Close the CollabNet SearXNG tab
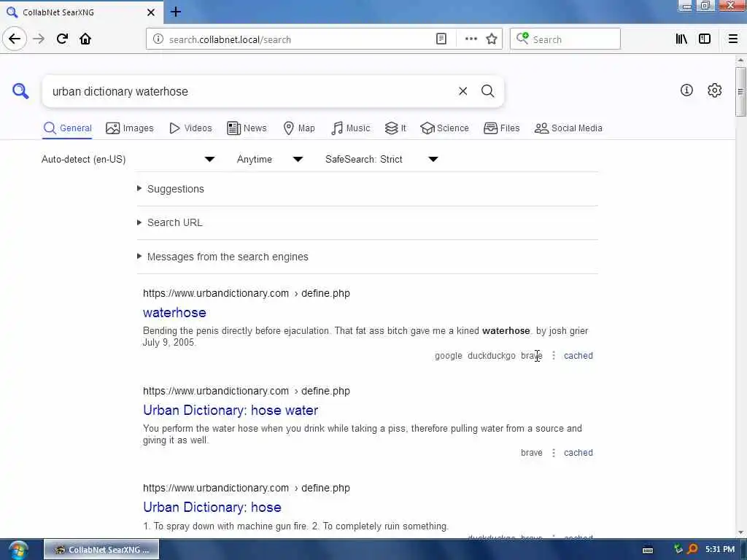The height and width of the screenshot is (560, 747). point(151,12)
